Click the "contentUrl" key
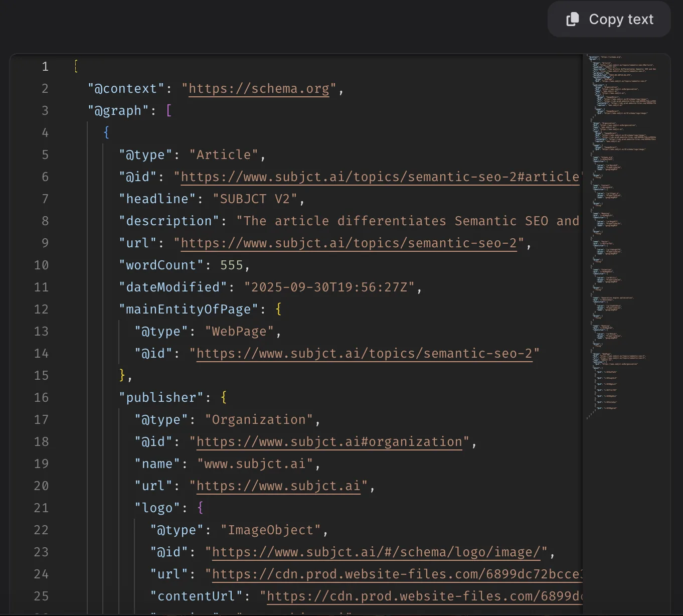683x616 pixels. (197, 596)
